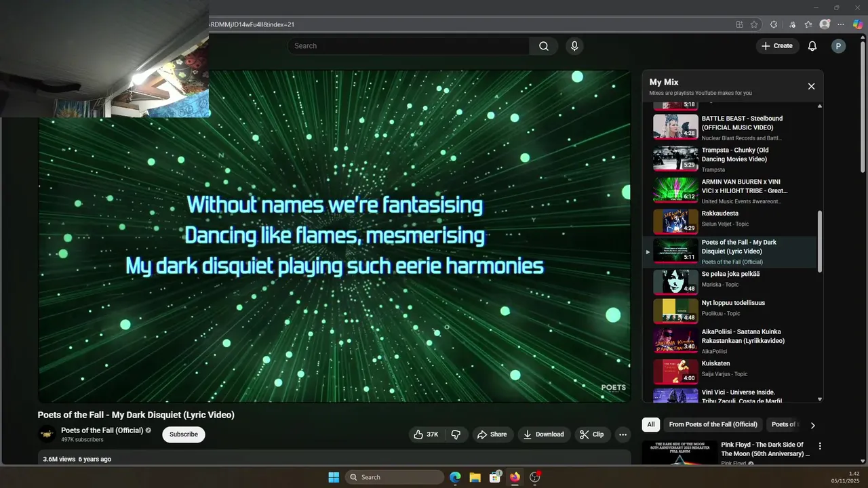The width and height of the screenshot is (868, 488).
Task: Click the split screen icon in address bar
Action: [740, 24]
